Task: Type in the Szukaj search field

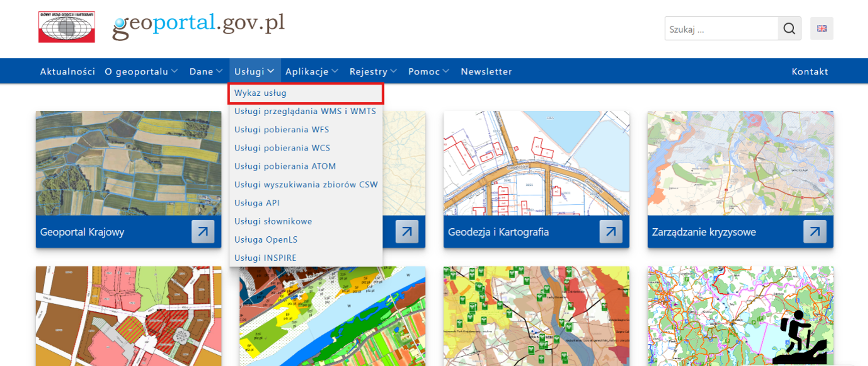Action: coord(722,28)
